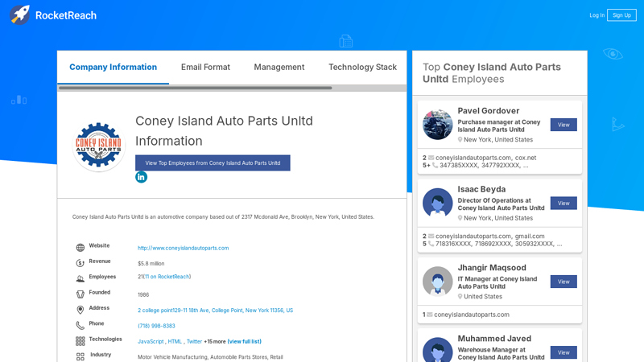Screen dimensions: 644x362
Task: Click Pavel Gordover's email envelope icon
Action: coord(431,158)
